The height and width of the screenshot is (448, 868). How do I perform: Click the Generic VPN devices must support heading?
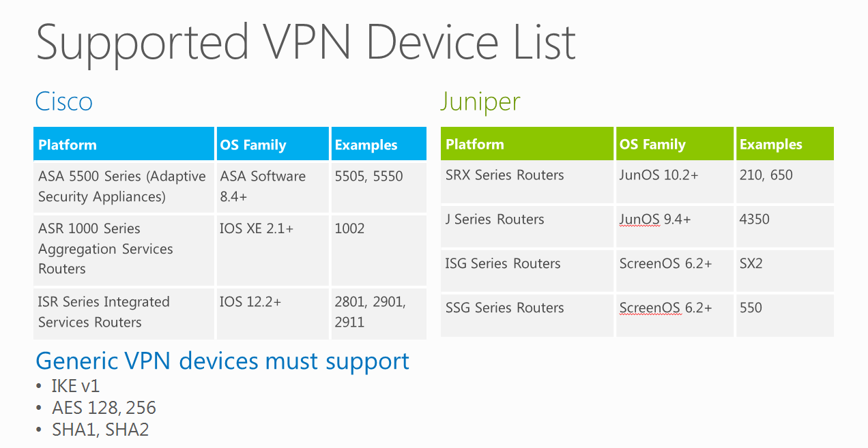[222, 361]
